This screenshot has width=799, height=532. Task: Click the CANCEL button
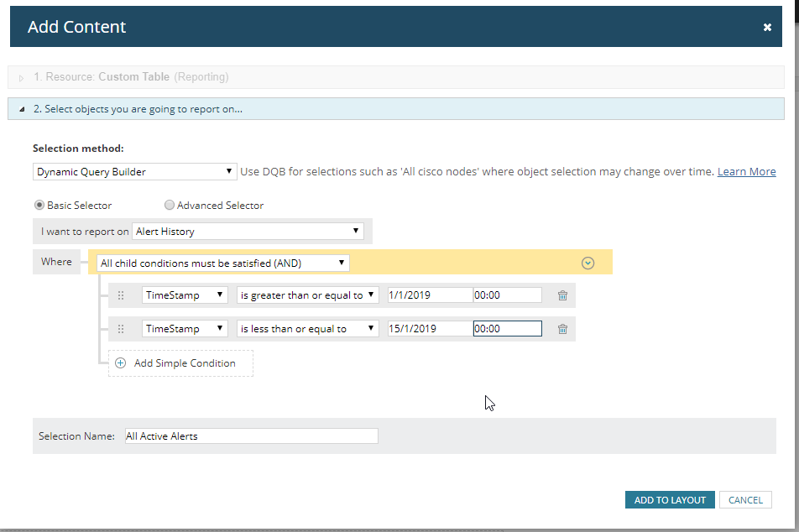(x=744, y=499)
